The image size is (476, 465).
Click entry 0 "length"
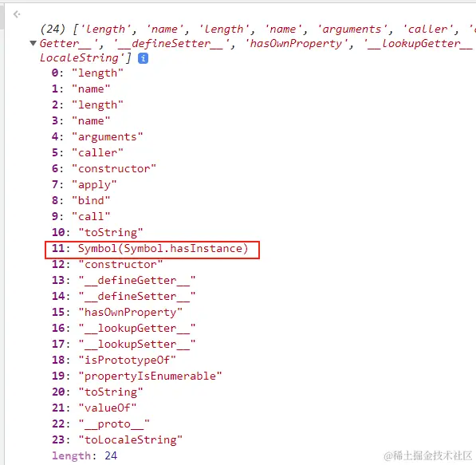pyautogui.click(x=88, y=73)
